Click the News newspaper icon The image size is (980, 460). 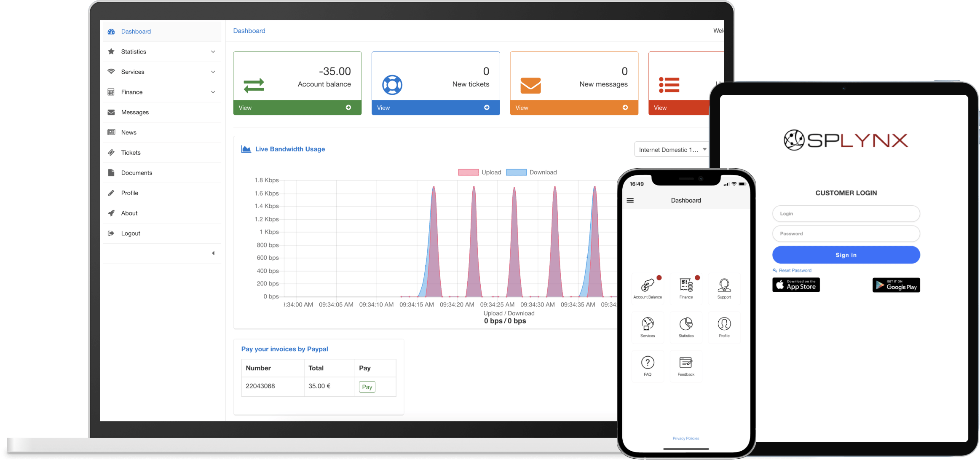click(111, 132)
